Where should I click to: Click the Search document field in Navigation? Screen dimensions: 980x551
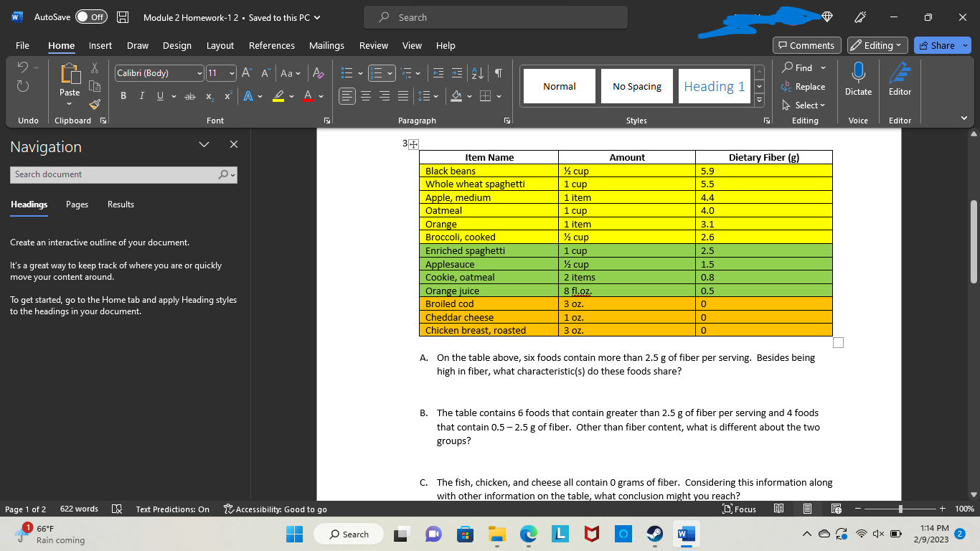pos(115,174)
